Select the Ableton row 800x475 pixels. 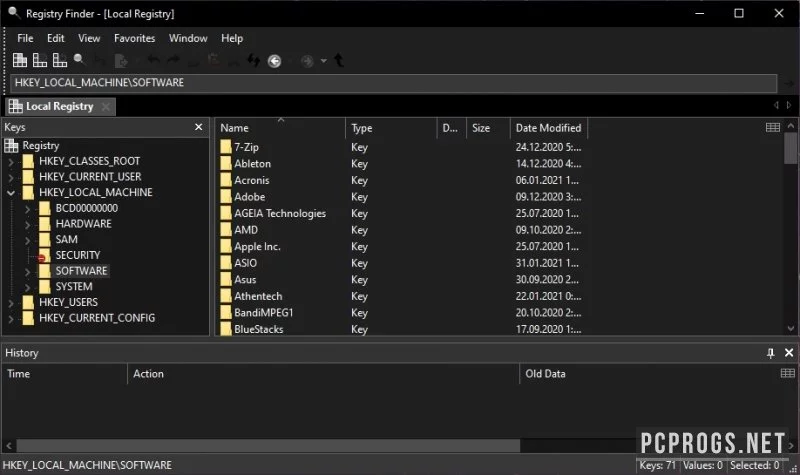401,164
